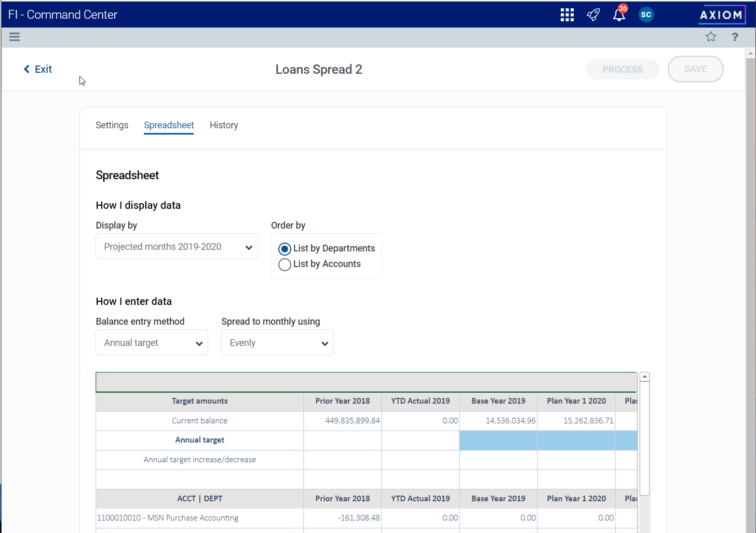This screenshot has height=533, width=756.
Task: Open notifications bell with 36 badge
Action: pyautogui.click(x=619, y=14)
